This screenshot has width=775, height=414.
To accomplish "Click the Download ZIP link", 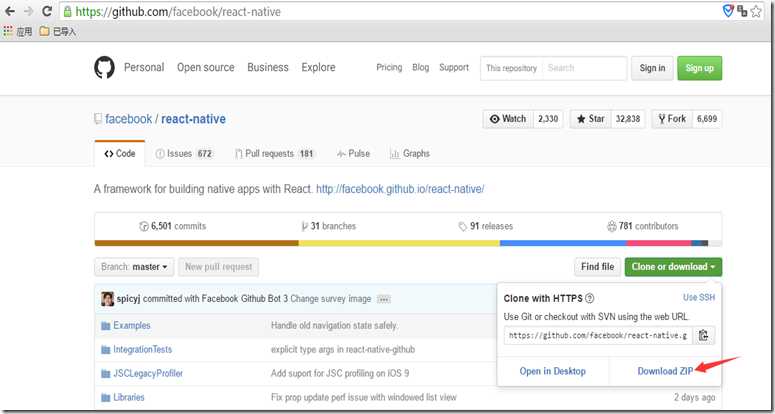I will click(664, 372).
